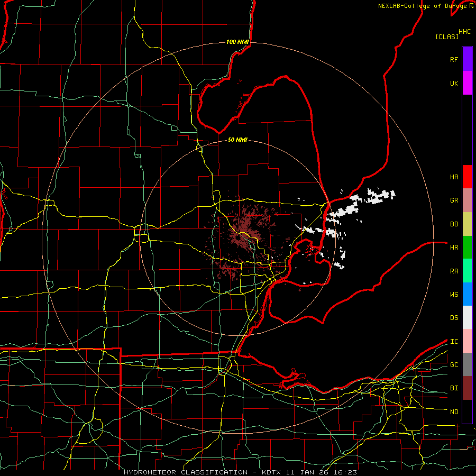Click the RF purple legend swatch
The image size is (476, 476).
(467, 59)
